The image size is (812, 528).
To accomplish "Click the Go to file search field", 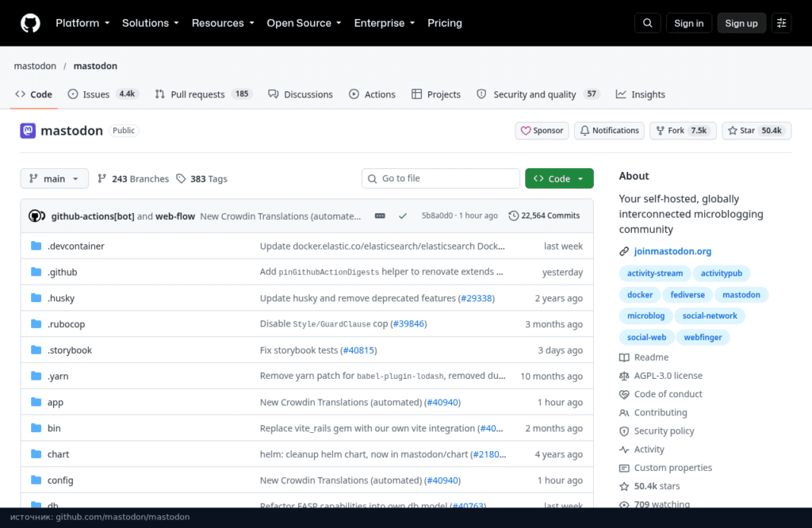I will pyautogui.click(x=441, y=178).
